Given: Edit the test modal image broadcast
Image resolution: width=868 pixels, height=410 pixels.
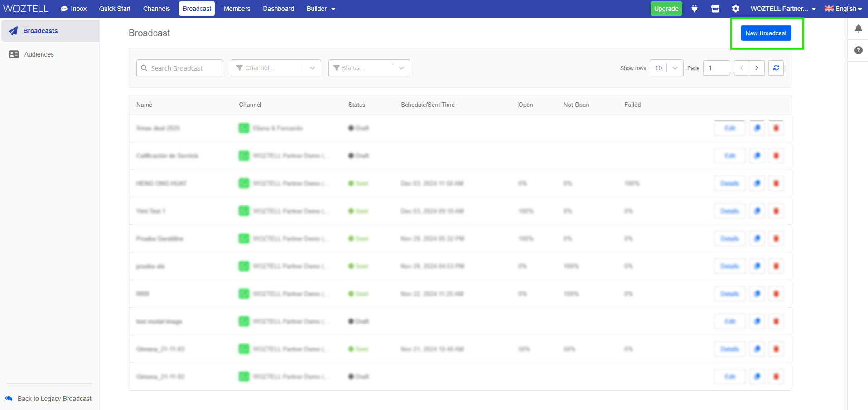Looking at the screenshot, I should (x=729, y=321).
